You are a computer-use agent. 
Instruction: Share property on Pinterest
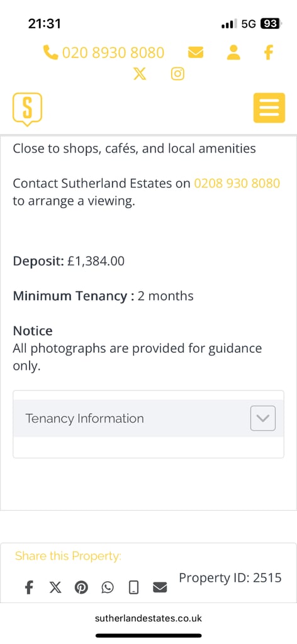pos(81,588)
